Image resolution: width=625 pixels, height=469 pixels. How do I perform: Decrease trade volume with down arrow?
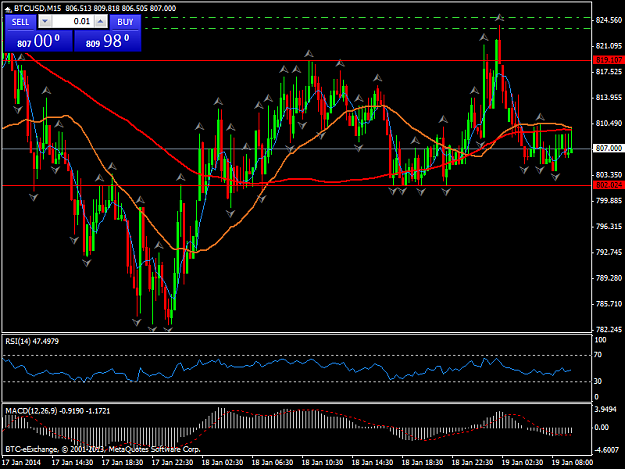45,22
